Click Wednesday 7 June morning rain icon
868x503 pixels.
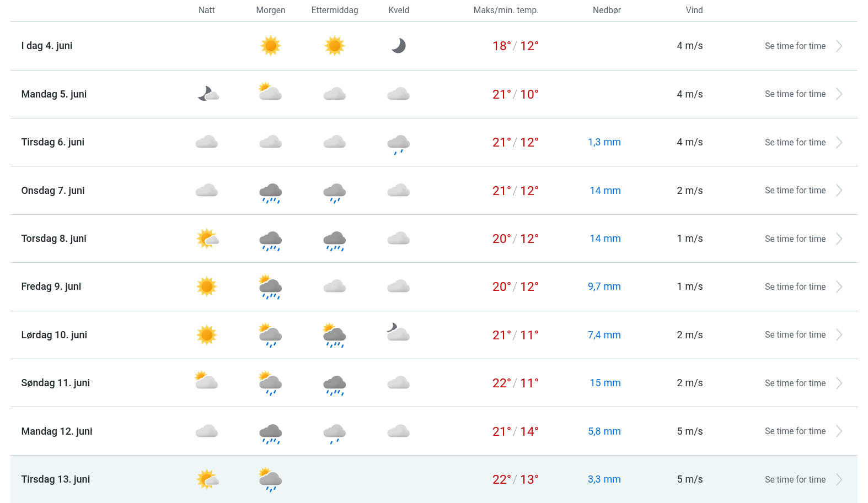coord(271,193)
